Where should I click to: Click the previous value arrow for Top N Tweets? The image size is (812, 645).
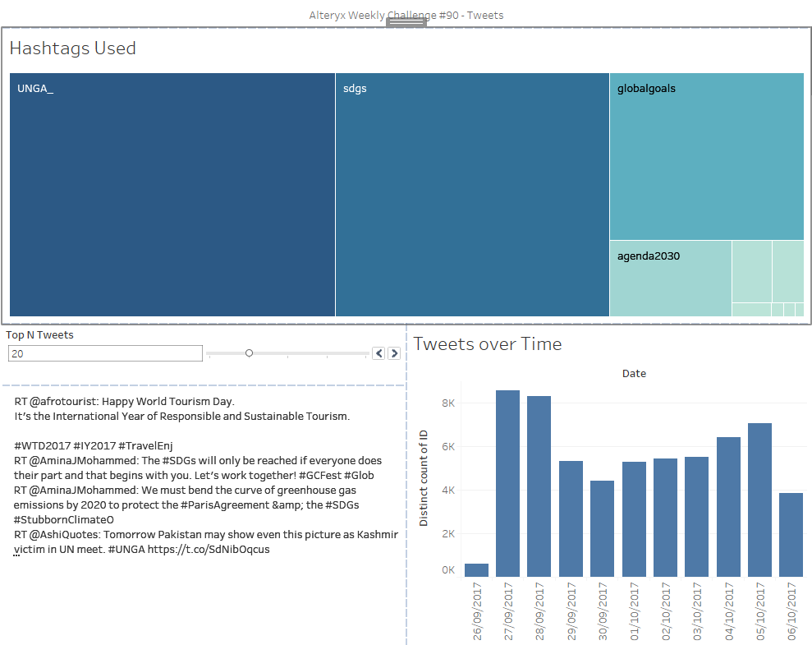pos(378,353)
